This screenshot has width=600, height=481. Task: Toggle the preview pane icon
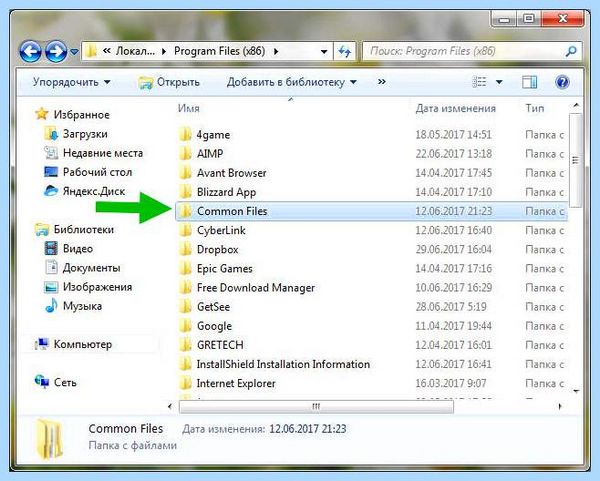tap(529, 82)
